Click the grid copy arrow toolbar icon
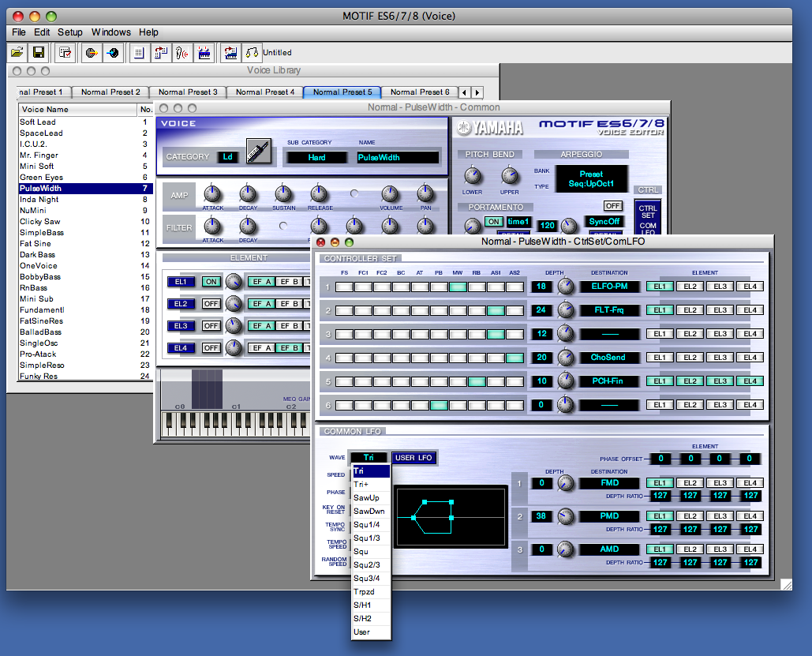Viewport: 812px width, 656px height. [x=161, y=52]
